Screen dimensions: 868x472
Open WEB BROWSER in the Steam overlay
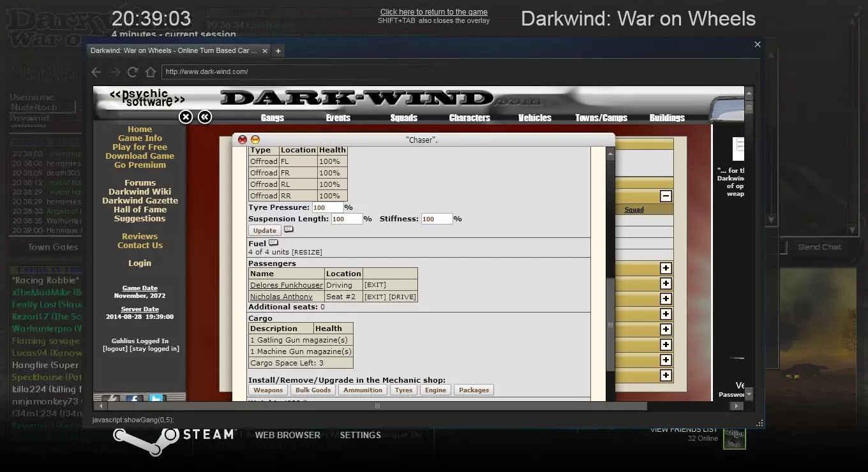(288, 435)
